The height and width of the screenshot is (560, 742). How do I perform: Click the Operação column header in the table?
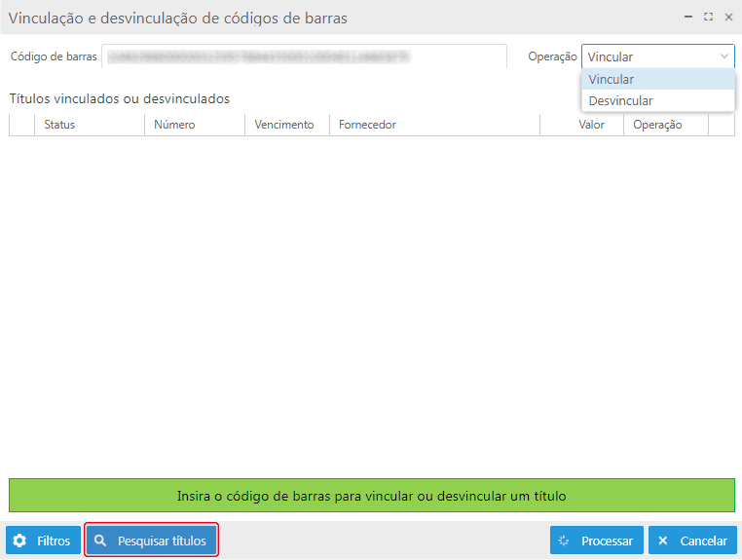pyautogui.click(x=657, y=125)
